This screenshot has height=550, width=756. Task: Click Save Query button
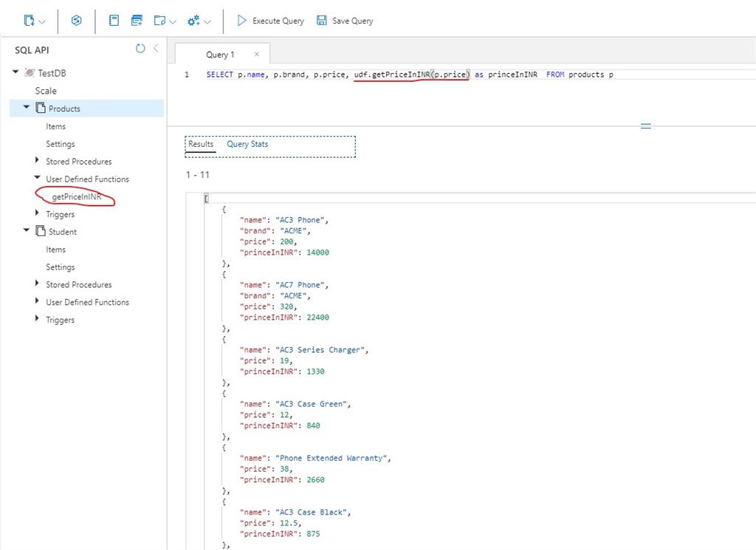(345, 21)
